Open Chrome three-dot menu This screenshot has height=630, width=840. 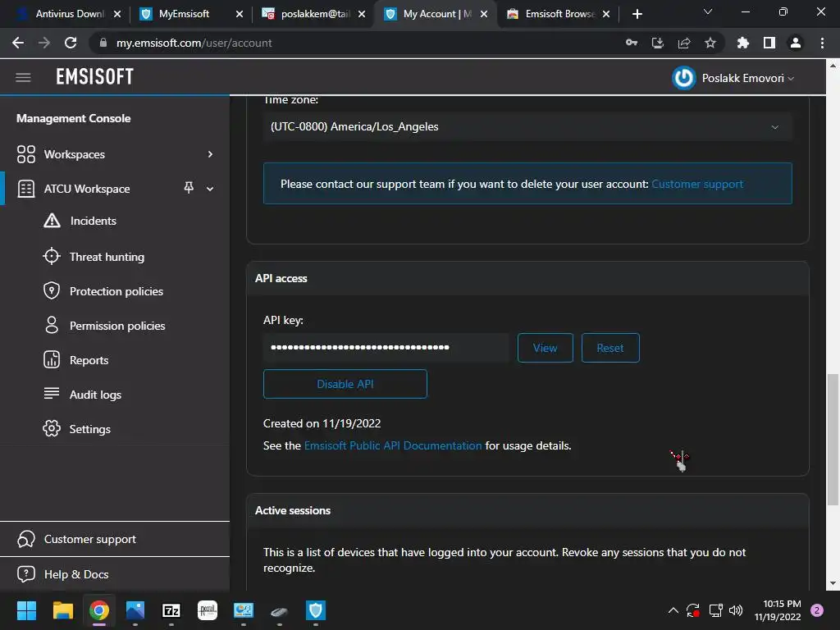pyautogui.click(x=822, y=43)
